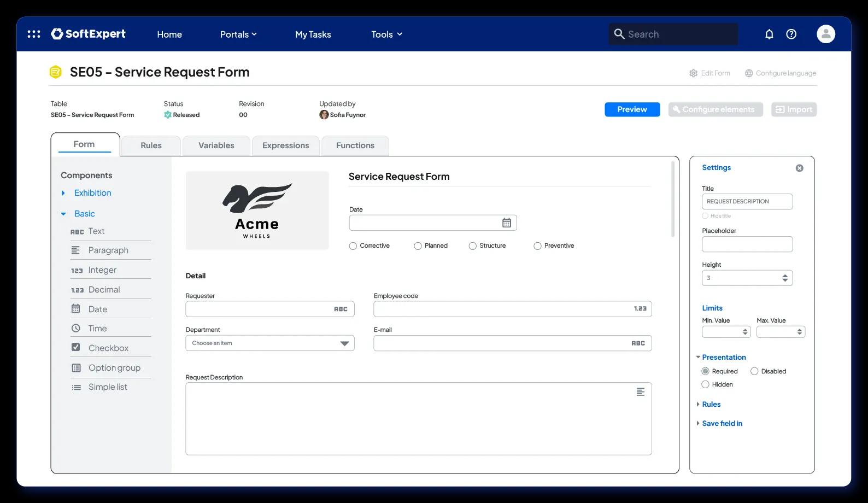Adjust the Min. Value stepper

[745, 331]
